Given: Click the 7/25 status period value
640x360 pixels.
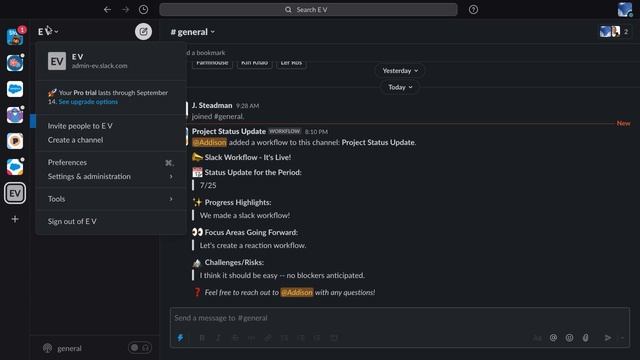Looking at the screenshot, I should click(x=208, y=185).
